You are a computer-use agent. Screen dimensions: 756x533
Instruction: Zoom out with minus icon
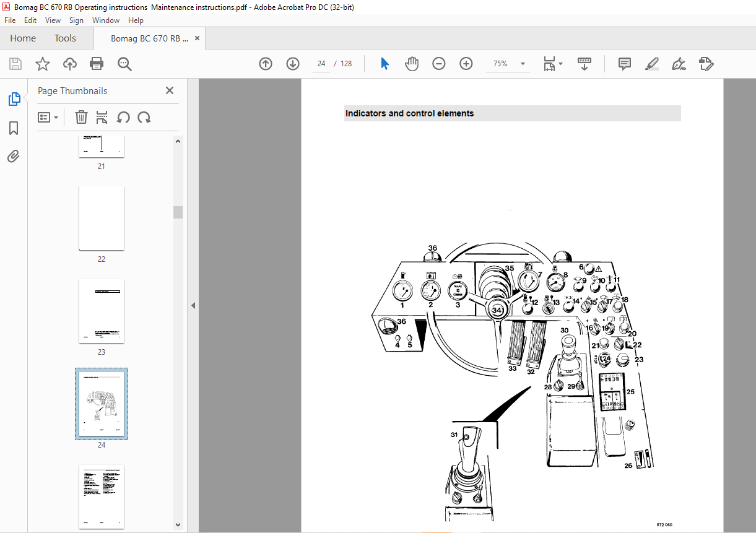click(439, 64)
